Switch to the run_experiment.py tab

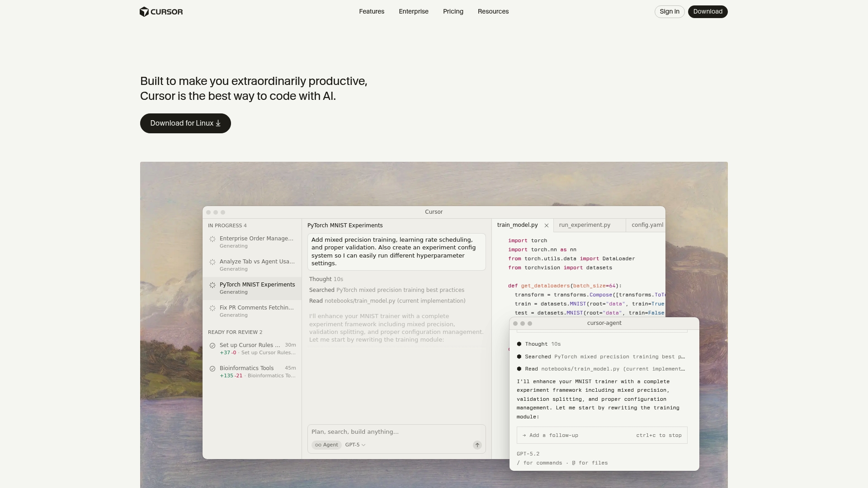pyautogui.click(x=585, y=225)
